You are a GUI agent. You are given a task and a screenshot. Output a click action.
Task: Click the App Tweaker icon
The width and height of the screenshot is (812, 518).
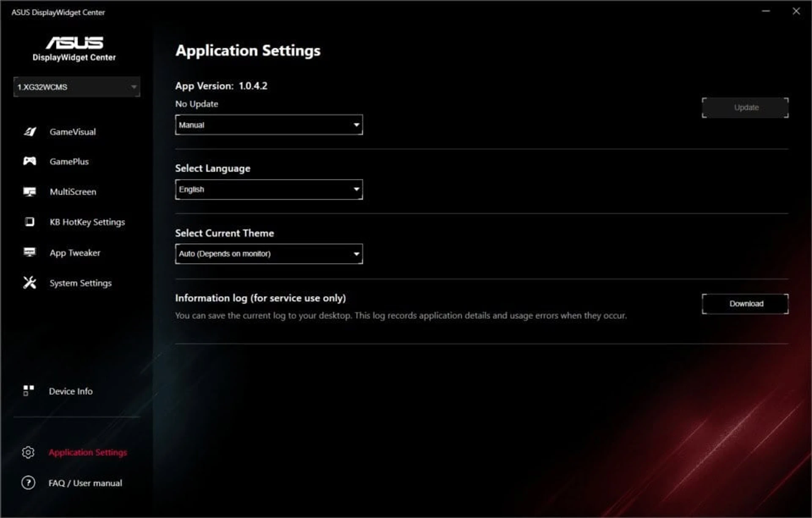click(x=30, y=253)
